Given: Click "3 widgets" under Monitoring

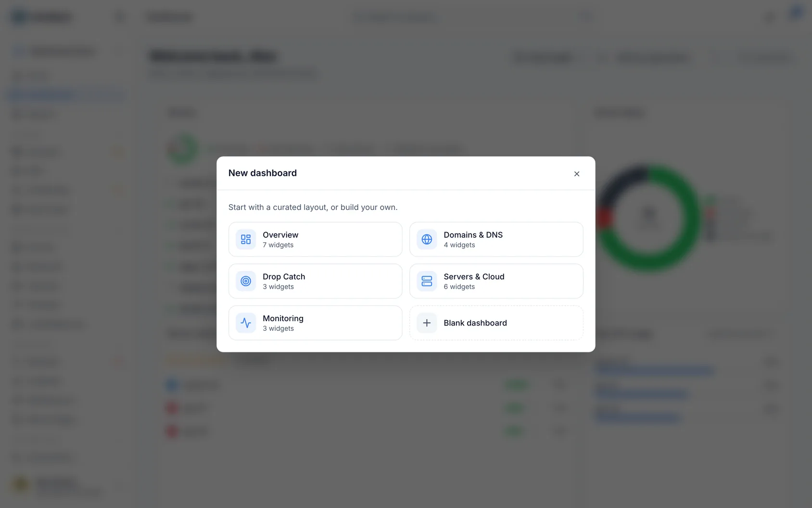Looking at the screenshot, I should coord(278,329).
